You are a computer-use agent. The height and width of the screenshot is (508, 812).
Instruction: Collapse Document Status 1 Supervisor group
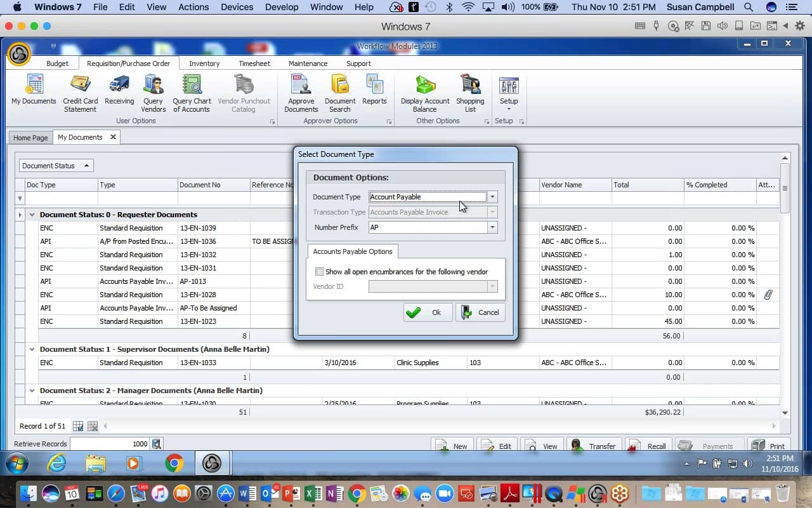pyautogui.click(x=32, y=349)
